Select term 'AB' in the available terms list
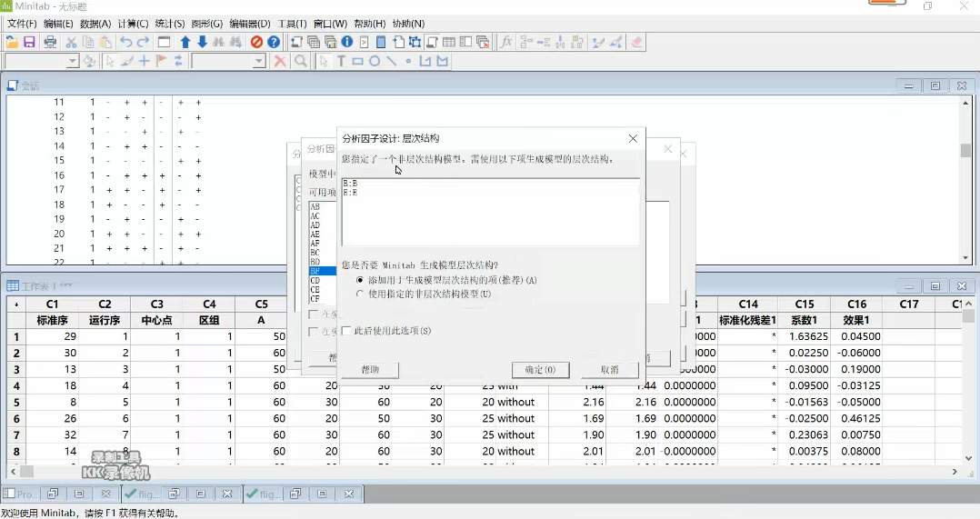This screenshot has width=980, height=519. 315,206
